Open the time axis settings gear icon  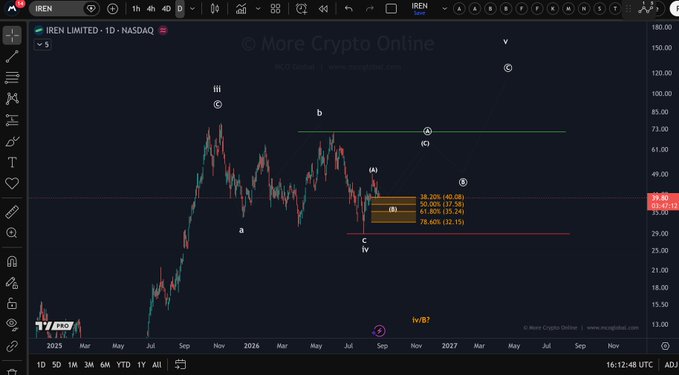[x=665, y=346]
